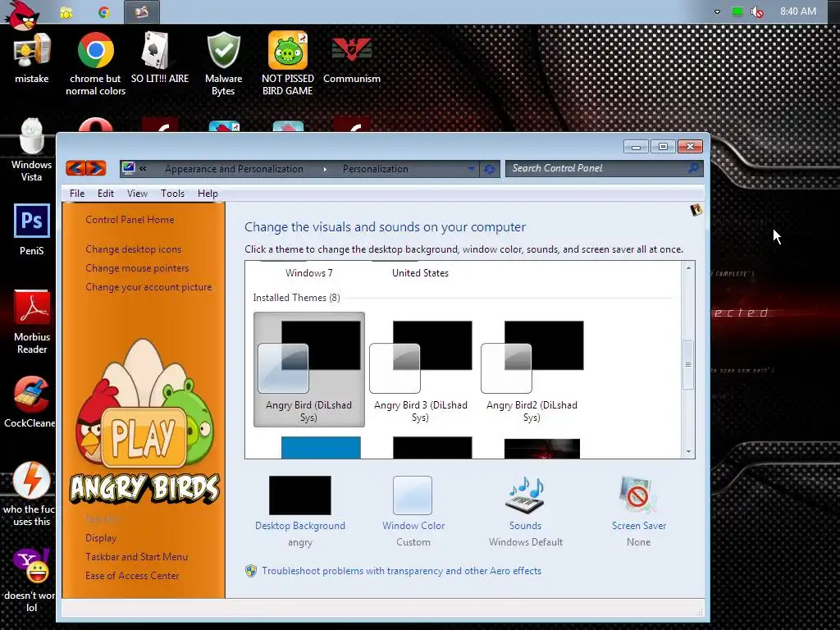Open the Tools menu
This screenshot has height=630, width=840.
pyautogui.click(x=172, y=194)
